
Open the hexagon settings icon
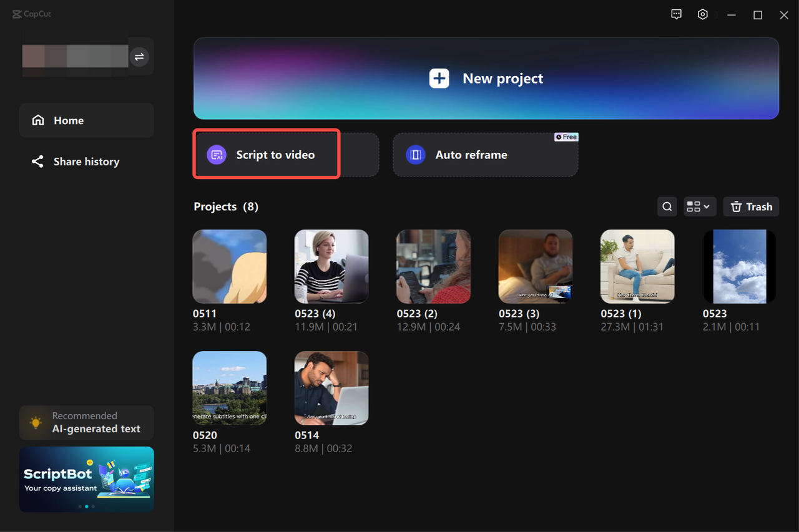pos(703,14)
